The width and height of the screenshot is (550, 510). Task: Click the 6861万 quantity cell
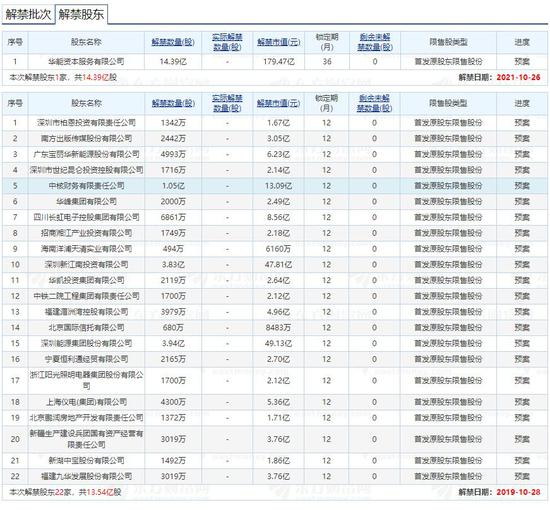pyautogui.click(x=173, y=217)
